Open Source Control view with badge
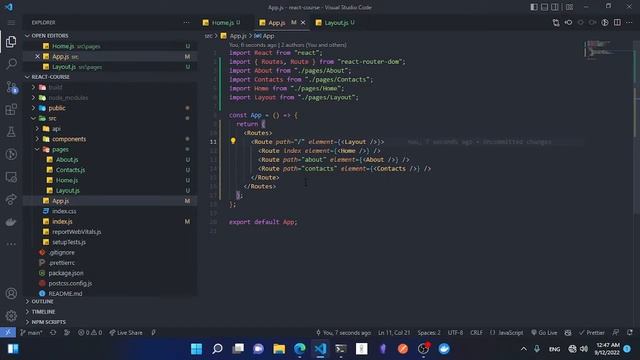Viewport: 640px width, 360px height. pos(11,87)
